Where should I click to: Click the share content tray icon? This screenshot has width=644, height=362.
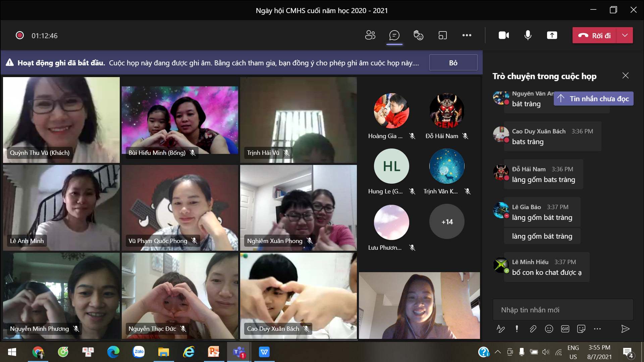552,35
